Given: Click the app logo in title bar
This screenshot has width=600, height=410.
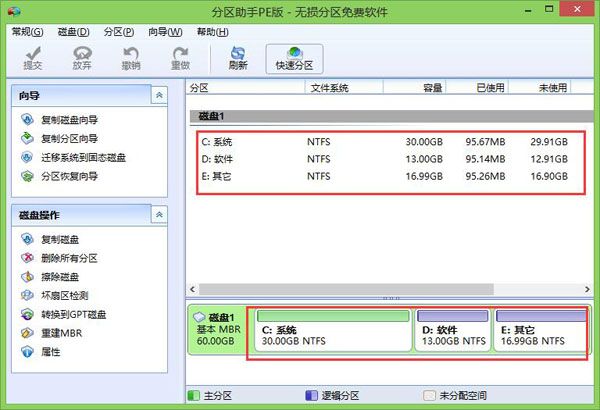Looking at the screenshot, I should (x=14, y=11).
